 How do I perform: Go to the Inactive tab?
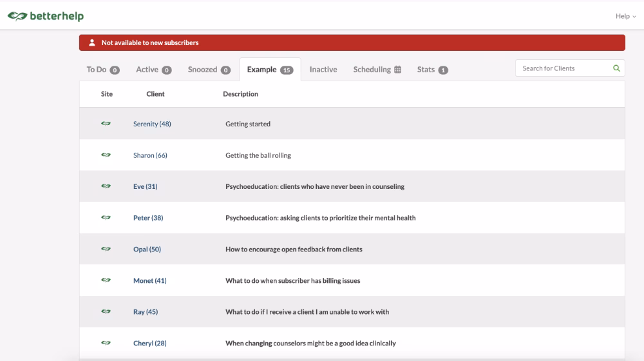[323, 70]
